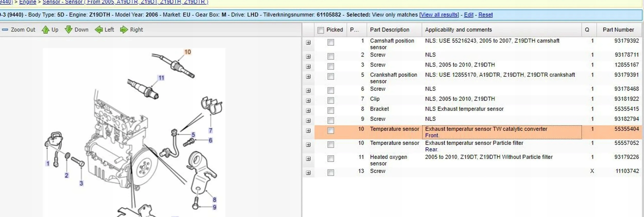Sort by Q quantity column header
This screenshot has width=644, height=217.
click(589, 30)
